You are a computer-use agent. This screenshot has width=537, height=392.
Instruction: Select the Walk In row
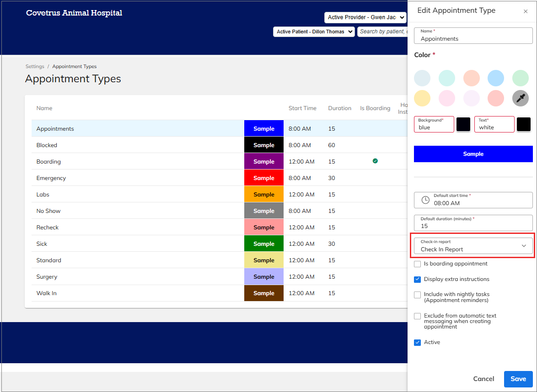click(x=220, y=293)
